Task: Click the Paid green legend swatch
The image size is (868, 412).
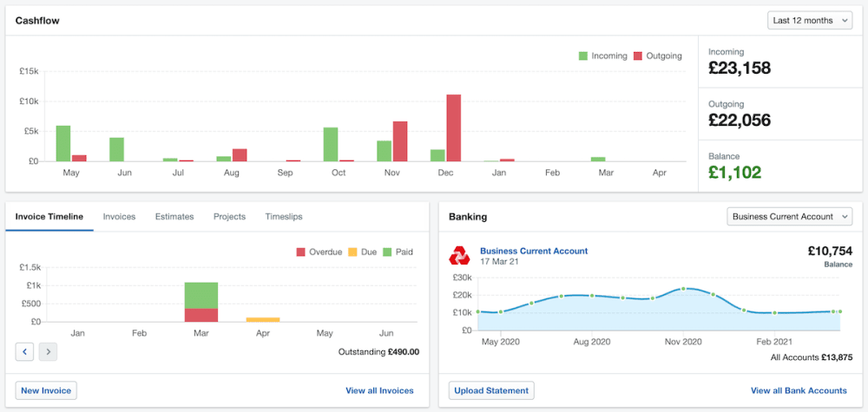Action: tap(387, 252)
